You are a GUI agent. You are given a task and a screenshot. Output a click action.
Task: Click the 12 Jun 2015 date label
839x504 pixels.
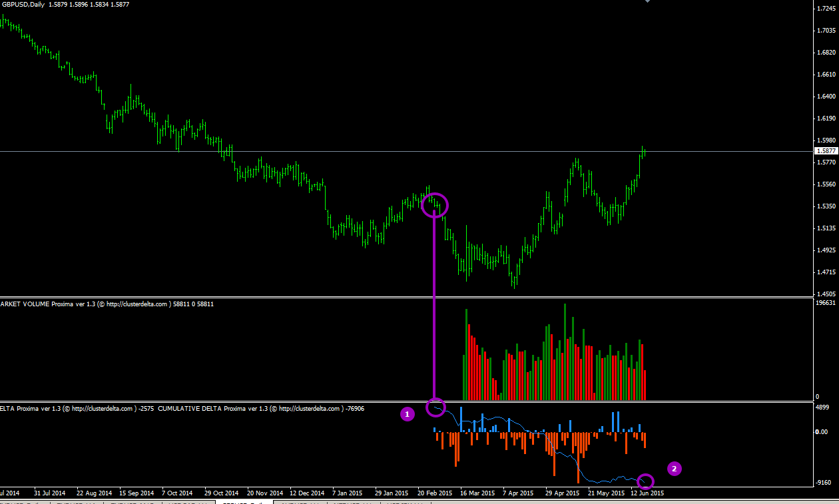click(x=647, y=493)
